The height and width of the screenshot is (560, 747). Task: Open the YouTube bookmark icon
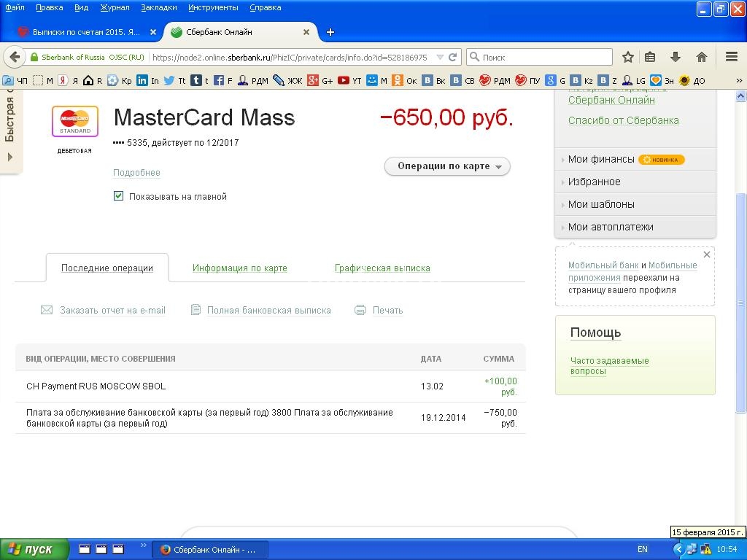[x=343, y=80]
